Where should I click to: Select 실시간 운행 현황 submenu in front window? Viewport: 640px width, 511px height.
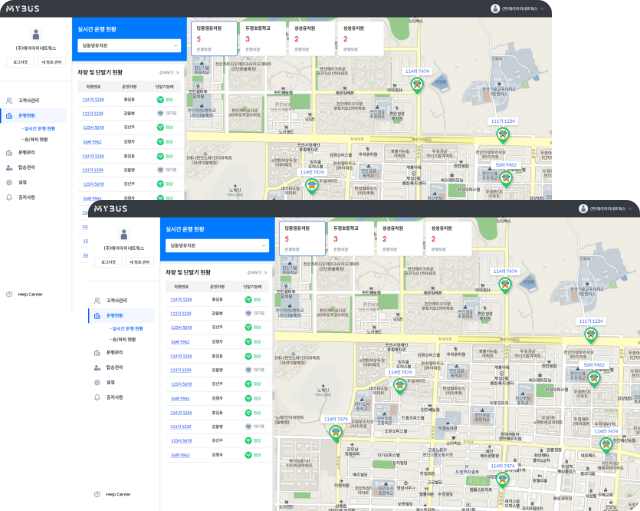(126, 328)
